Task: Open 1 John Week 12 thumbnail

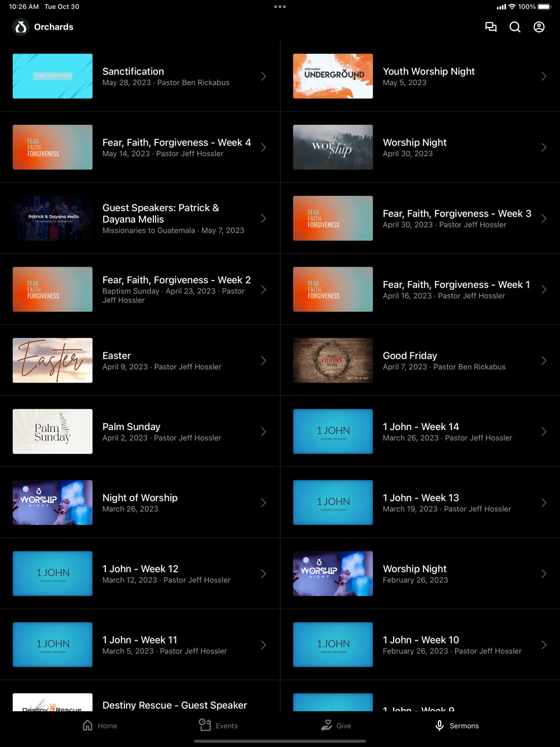Action: (x=53, y=574)
